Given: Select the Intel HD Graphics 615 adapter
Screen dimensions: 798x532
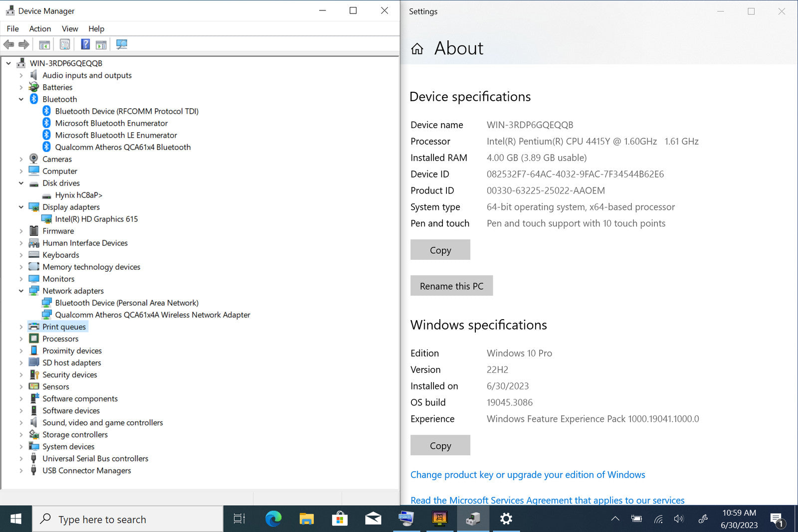Looking at the screenshot, I should (96, 219).
